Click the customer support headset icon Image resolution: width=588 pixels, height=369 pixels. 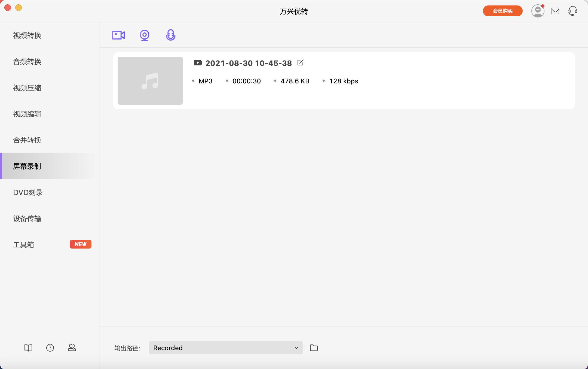[573, 11]
